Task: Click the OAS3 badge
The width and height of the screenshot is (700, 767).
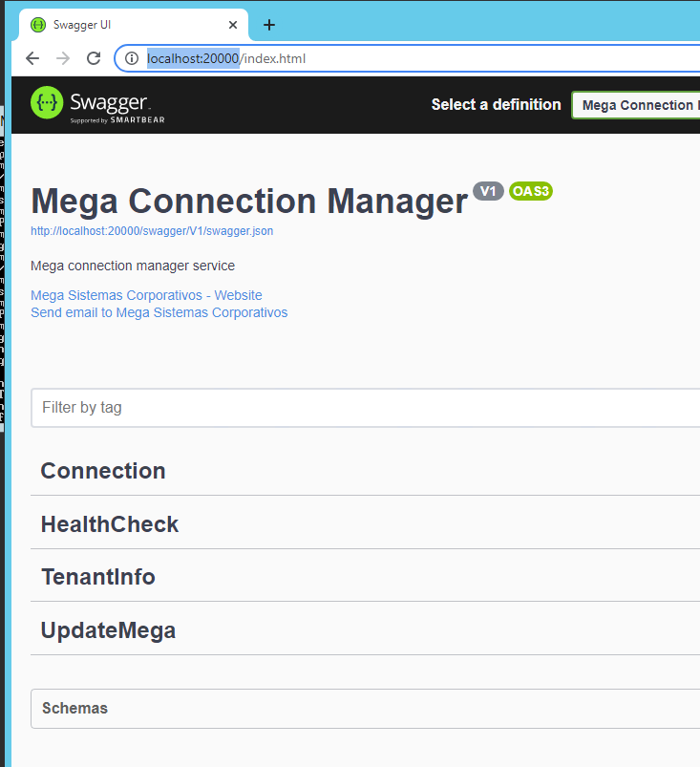Action: (530, 191)
